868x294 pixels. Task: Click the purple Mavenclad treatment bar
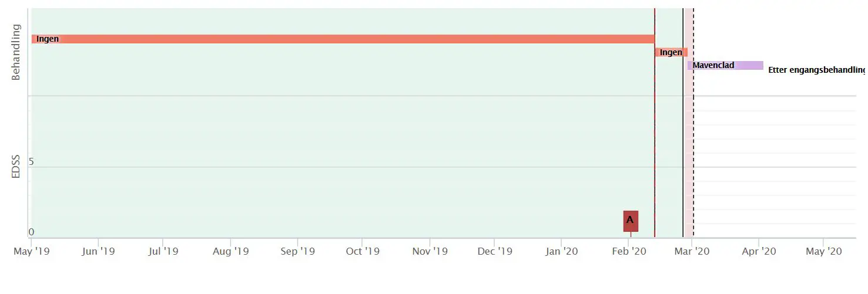[x=726, y=65]
